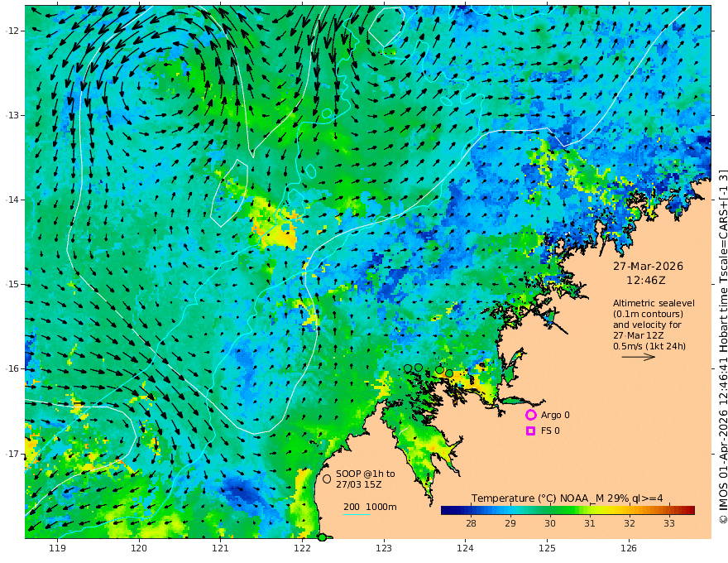Click the colorbar tick label 29

click(x=510, y=523)
